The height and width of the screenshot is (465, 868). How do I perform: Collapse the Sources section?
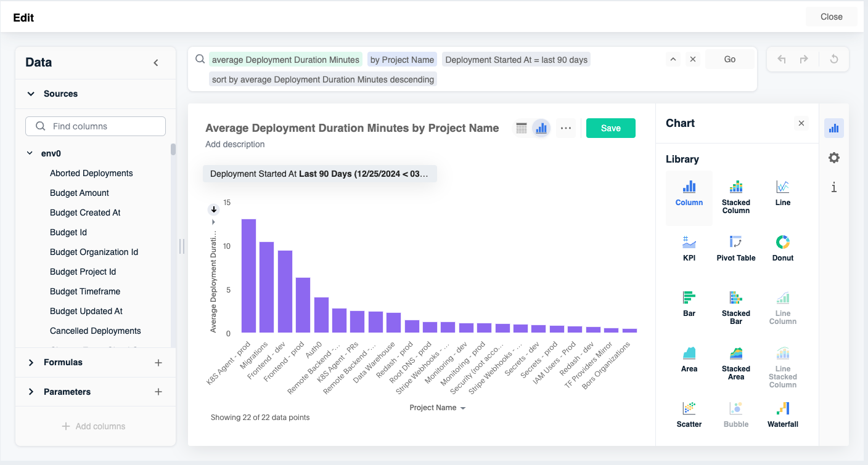tap(31, 94)
